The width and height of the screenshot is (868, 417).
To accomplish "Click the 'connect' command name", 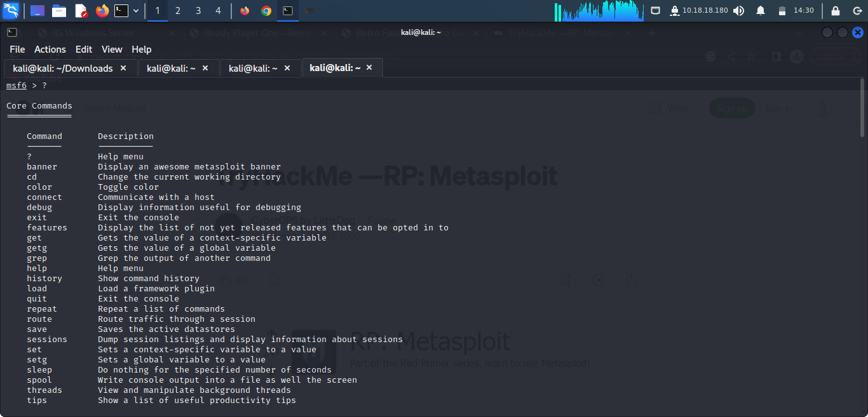I will tap(44, 197).
